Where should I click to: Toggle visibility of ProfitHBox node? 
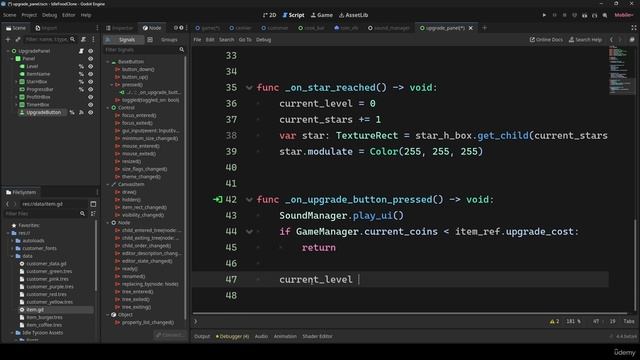pos(91,97)
